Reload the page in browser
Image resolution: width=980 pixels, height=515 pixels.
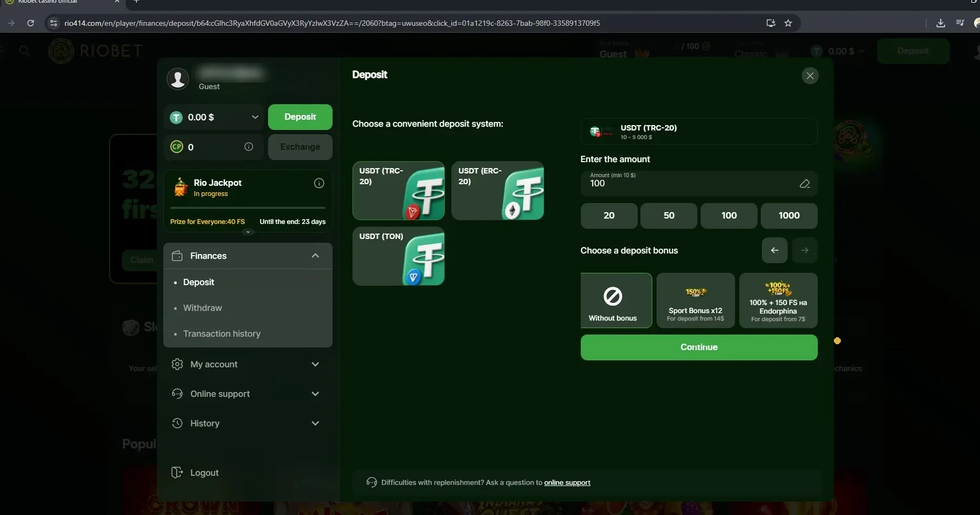point(31,23)
